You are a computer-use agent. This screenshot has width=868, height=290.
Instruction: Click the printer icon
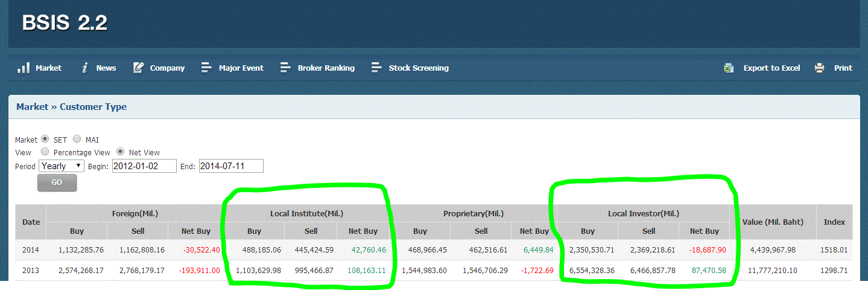tap(819, 68)
